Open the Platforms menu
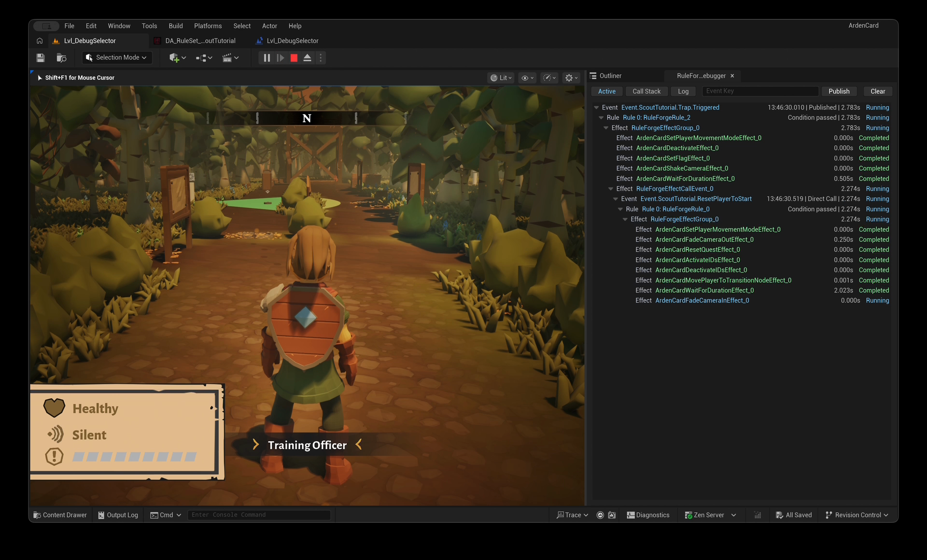This screenshot has width=927, height=560. pos(208,26)
